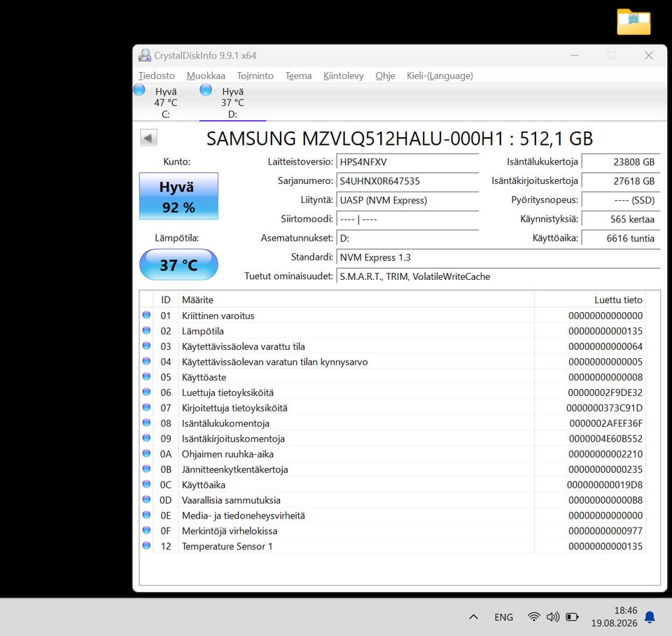This screenshot has height=636, width=672.
Task: Click the raw value 0000000373C91D
Action: click(604, 408)
